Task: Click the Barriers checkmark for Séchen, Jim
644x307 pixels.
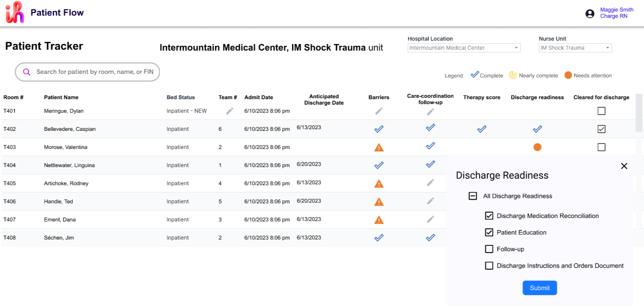Action: click(x=379, y=238)
